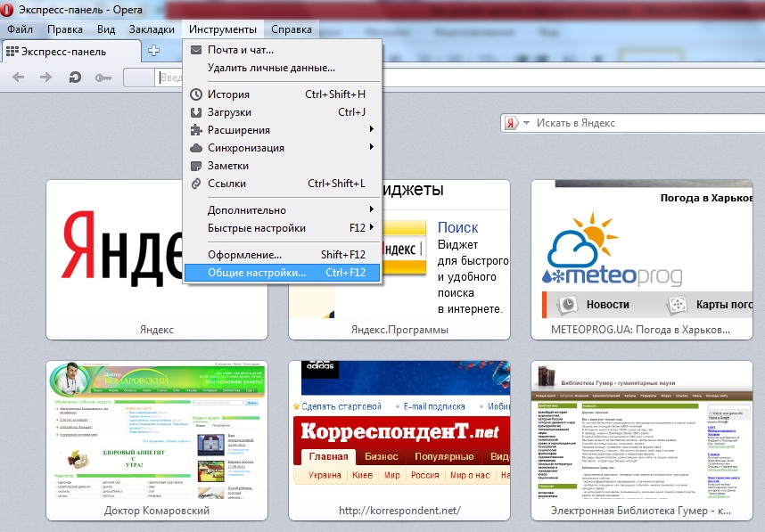
Task: Expand the Расширения submenu arrow
Action: tap(372, 129)
